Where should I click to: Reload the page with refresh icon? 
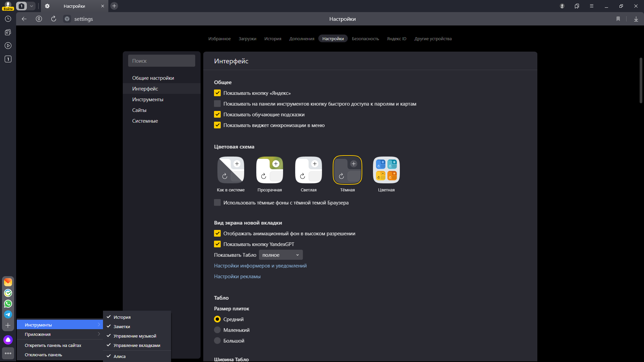[54, 19]
